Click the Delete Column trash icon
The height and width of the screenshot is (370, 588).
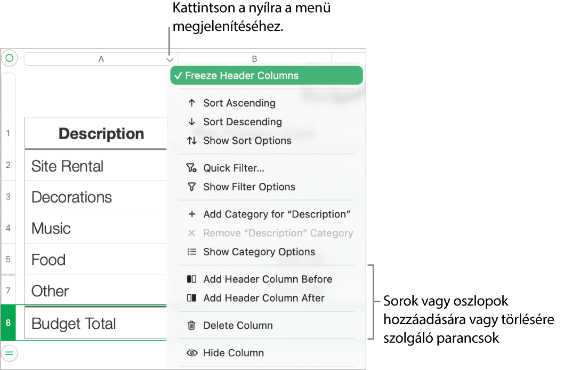point(192,325)
